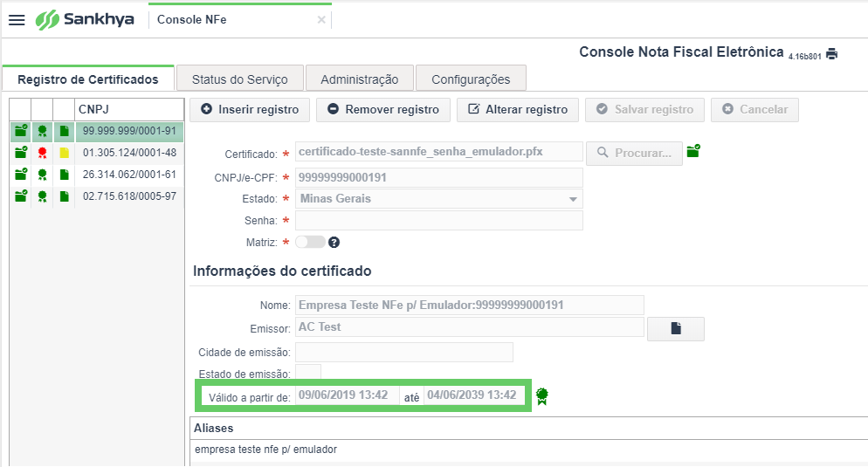Click Salvar registro button

point(645,110)
